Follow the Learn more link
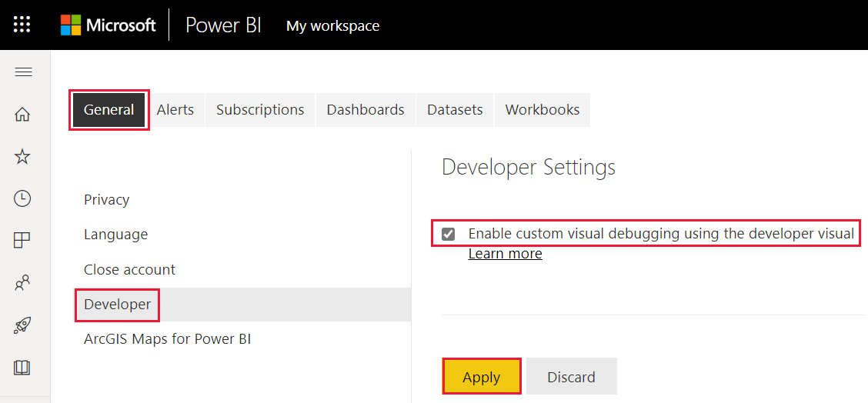This screenshot has width=868, height=403. point(505,254)
